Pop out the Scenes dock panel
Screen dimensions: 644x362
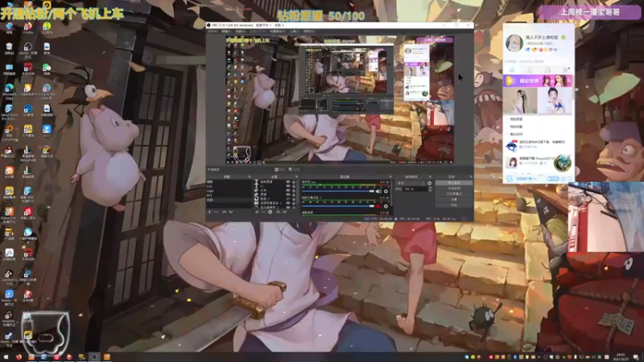point(250,176)
